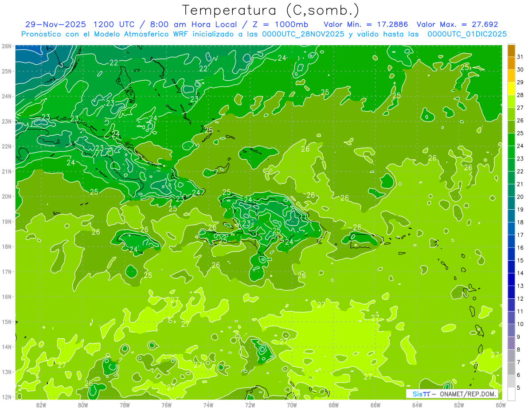This screenshot has width=532, height=411.
Task: Click the 23N latitude axis label
Action: point(7,121)
